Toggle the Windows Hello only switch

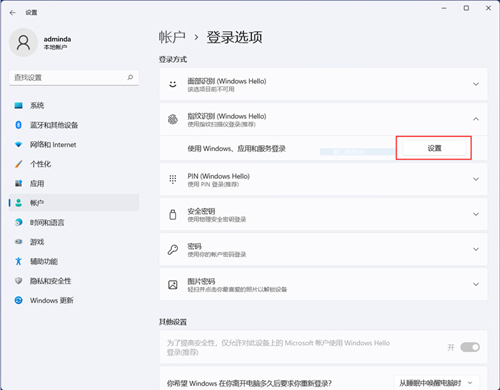[470, 347]
